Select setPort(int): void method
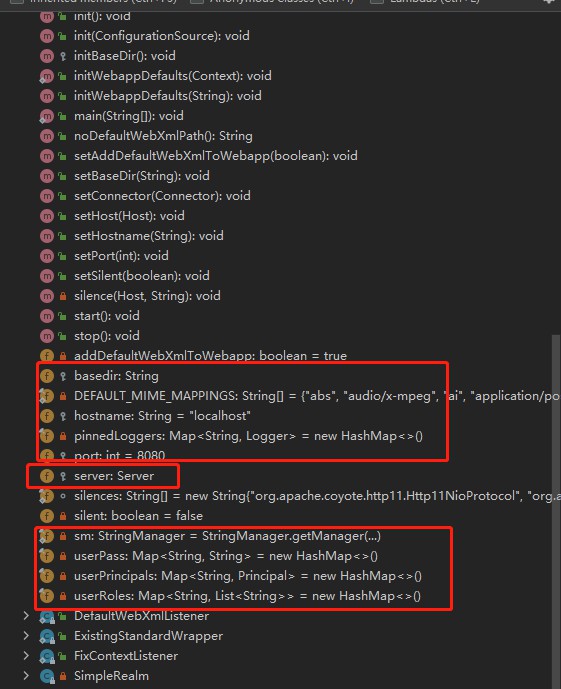 tap(121, 256)
